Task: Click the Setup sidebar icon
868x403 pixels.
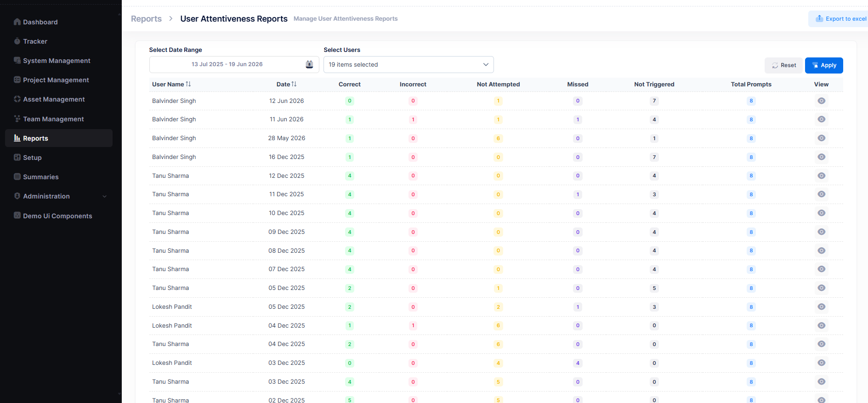Action: tap(17, 157)
